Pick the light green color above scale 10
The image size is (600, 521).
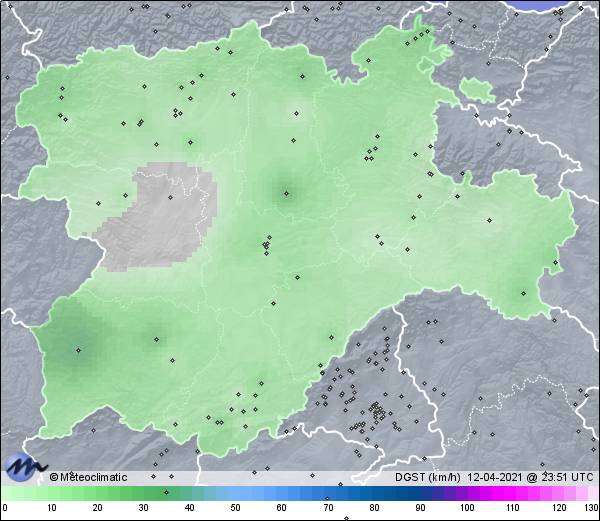[52, 493]
